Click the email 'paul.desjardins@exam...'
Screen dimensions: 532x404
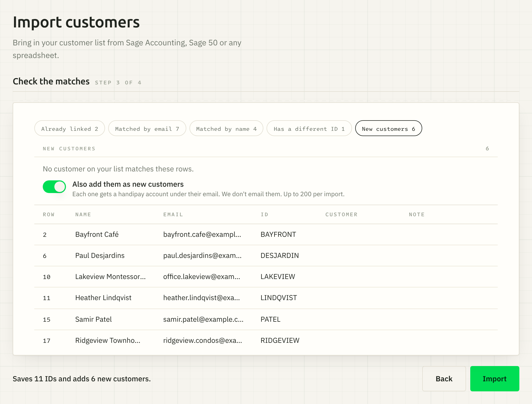pos(202,256)
